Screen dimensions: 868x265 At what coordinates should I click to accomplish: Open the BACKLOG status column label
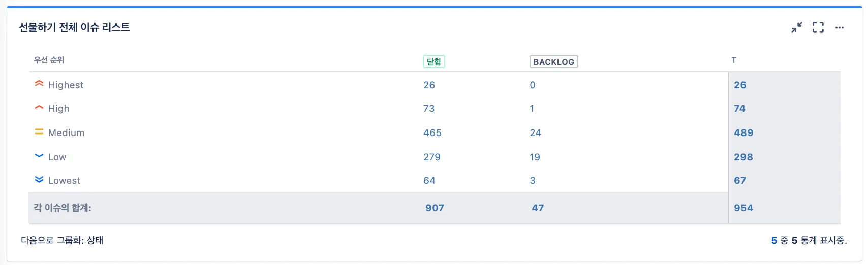(553, 61)
